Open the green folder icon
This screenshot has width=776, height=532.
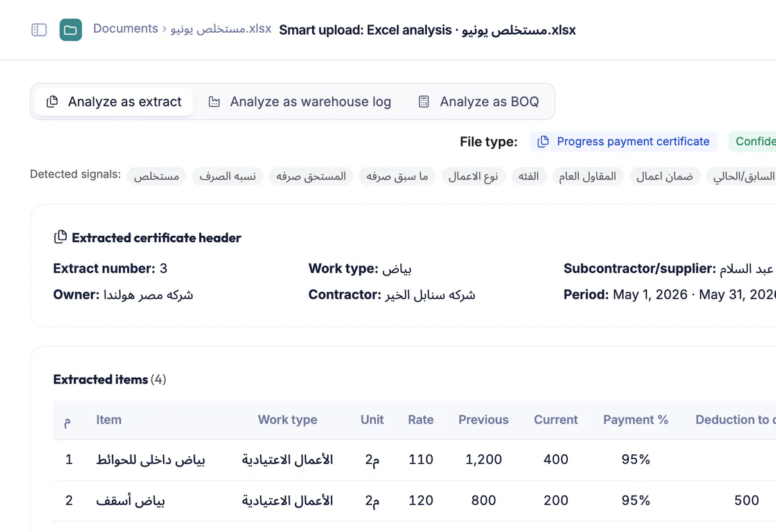tap(71, 30)
